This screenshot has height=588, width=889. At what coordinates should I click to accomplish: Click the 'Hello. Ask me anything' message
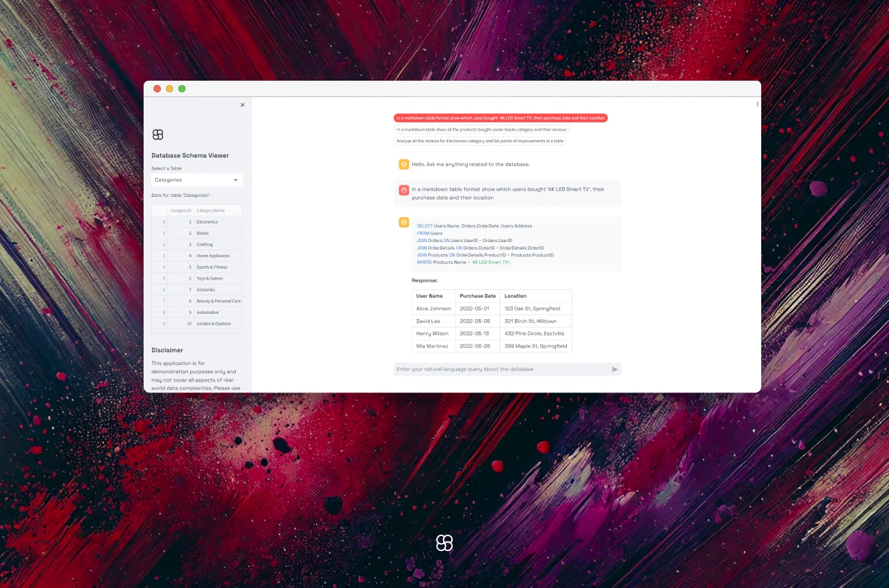click(470, 164)
